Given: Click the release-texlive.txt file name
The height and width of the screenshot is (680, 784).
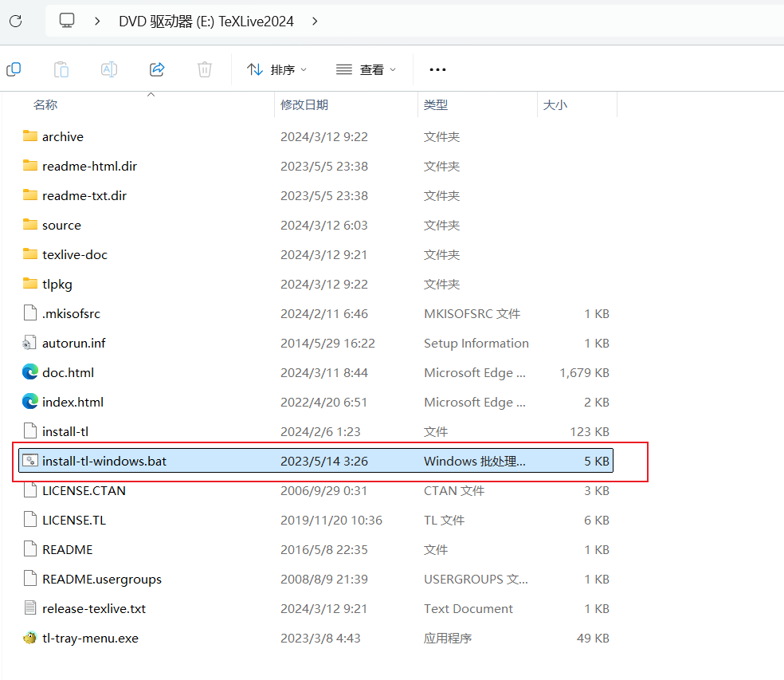Looking at the screenshot, I should tap(93, 609).
